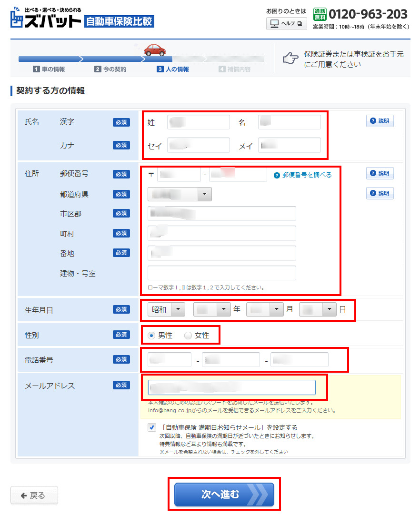This screenshot has width=420, height=515.
Task: Select the 男性 radio button
Action: coord(151,336)
